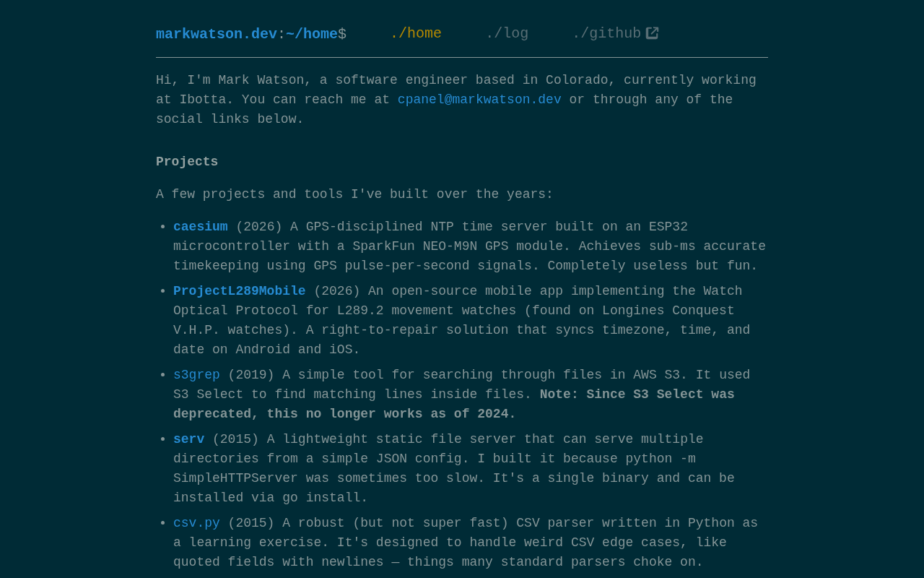This screenshot has width=924, height=578.
Task: Open the serv project link
Action: click(x=188, y=439)
